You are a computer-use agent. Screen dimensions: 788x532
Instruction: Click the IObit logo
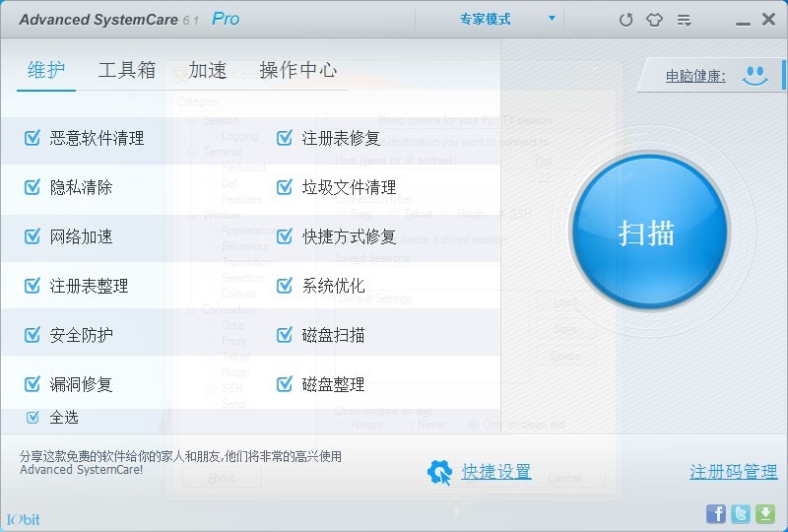coord(25,518)
